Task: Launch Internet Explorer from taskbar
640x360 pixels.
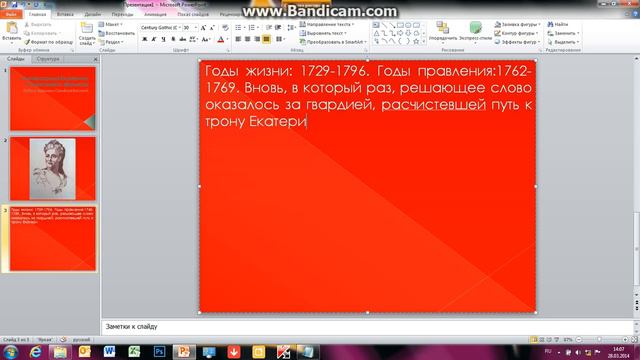Action: coord(36,351)
